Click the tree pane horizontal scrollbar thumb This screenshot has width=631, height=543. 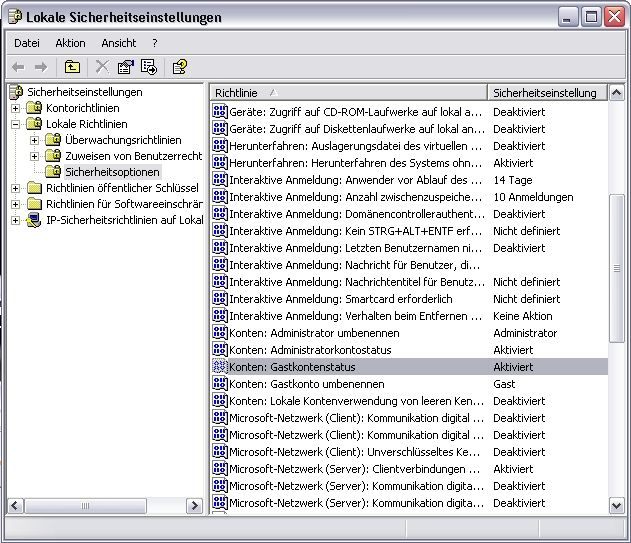[85, 505]
